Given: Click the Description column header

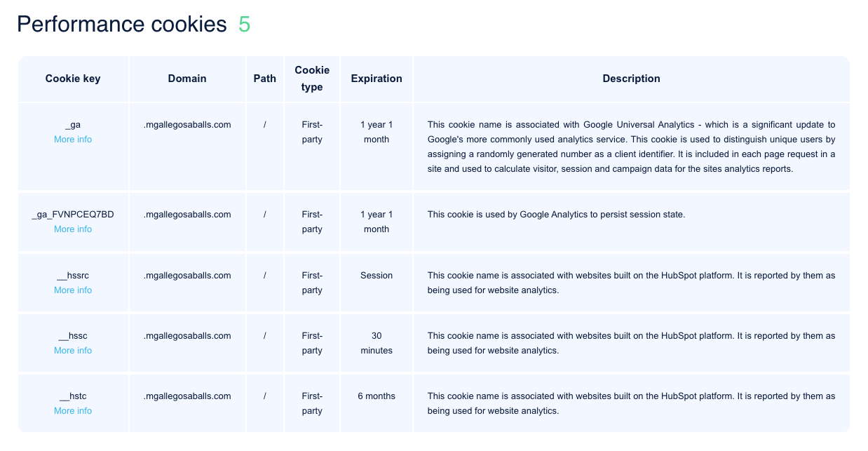Looking at the screenshot, I should coord(631,79).
